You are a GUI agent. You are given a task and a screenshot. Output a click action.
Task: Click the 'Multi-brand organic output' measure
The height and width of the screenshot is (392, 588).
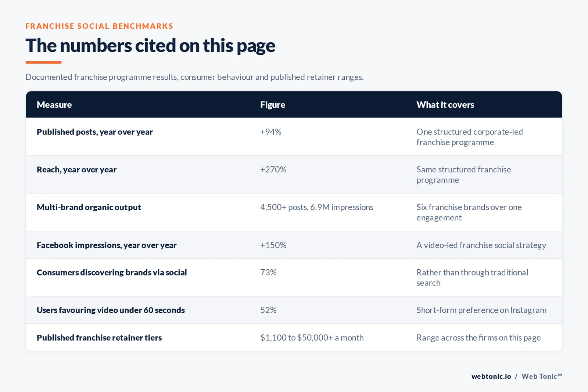[89, 207]
